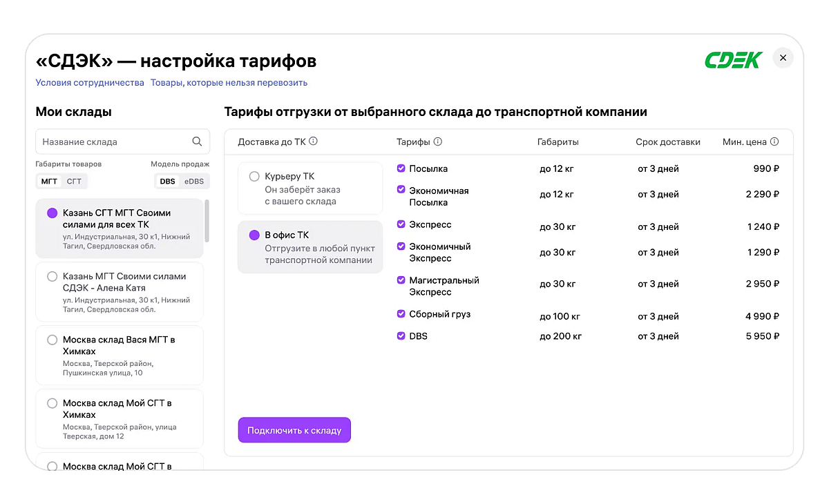Select the В офис ТК radio option
The image size is (829, 504).
254,235
